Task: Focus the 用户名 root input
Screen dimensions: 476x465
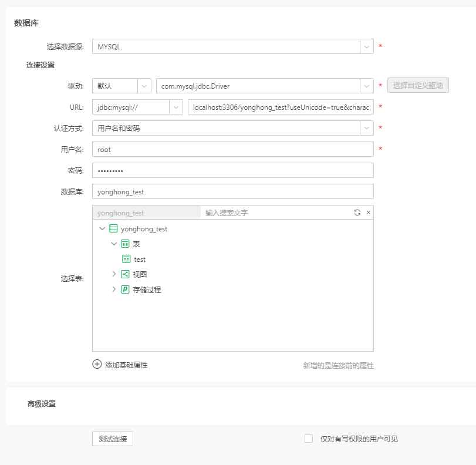Action: 233,150
